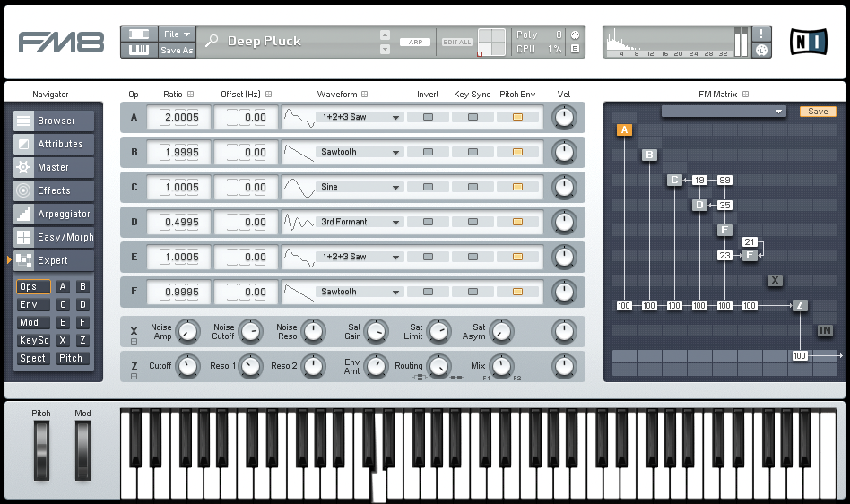Open the Arpeggiator page icon

point(23,214)
